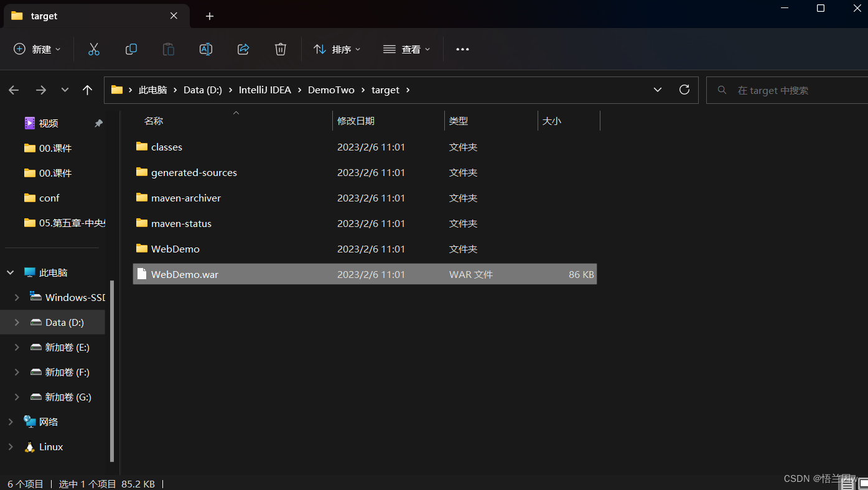868x490 pixels.
Task: Click the pin icon beside 视频
Action: 98,123
